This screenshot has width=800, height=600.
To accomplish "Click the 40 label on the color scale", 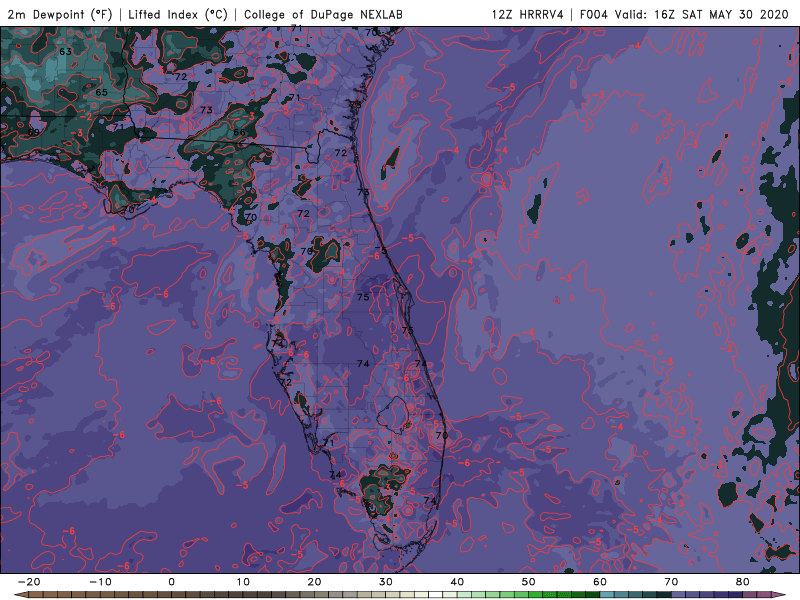I will (457, 582).
